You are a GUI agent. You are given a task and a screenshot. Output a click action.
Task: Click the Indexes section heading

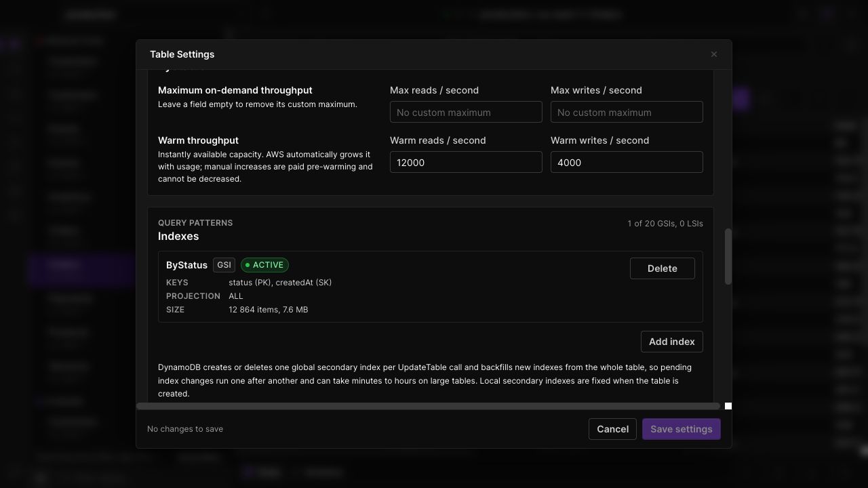tap(178, 237)
